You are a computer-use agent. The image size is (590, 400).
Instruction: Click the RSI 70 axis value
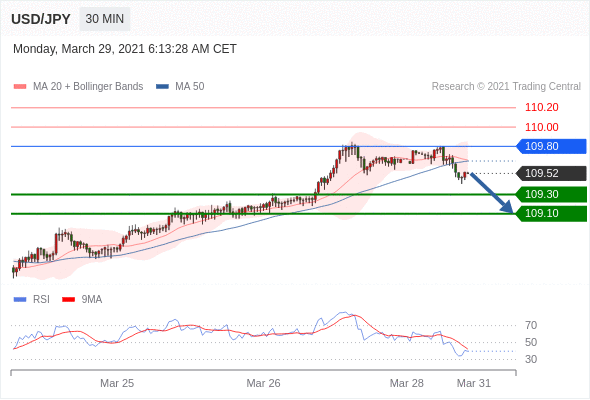(x=531, y=325)
